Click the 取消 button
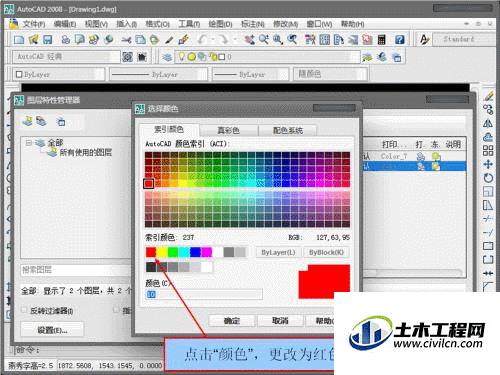The height and width of the screenshot is (375, 500). tap(280, 321)
